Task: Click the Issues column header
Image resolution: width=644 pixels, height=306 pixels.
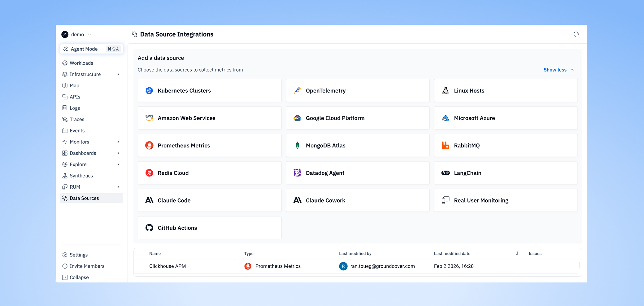Action: pyautogui.click(x=535, y=253)
